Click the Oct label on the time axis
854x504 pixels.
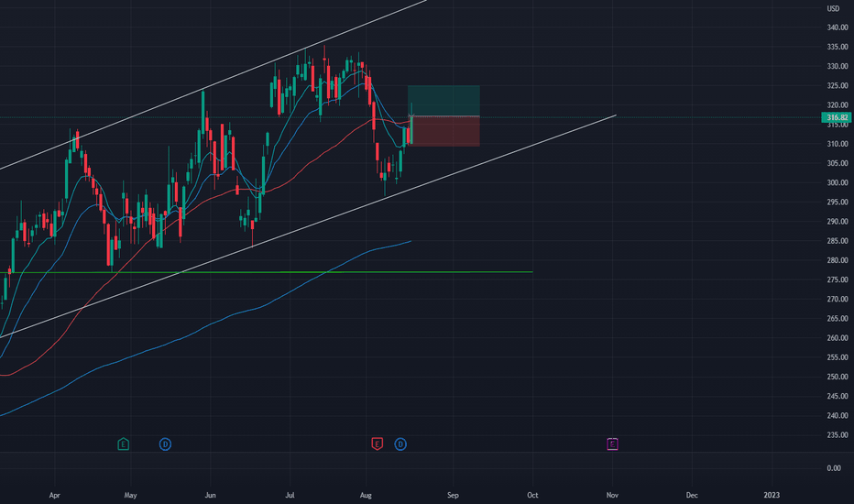click(532, 495)
